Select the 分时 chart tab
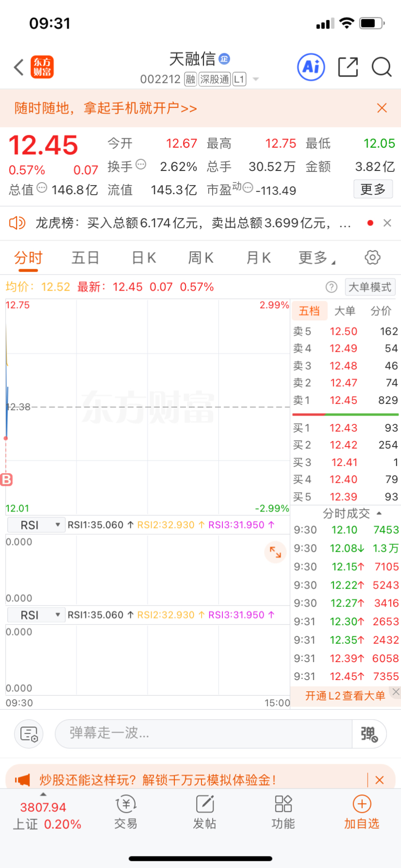The image size is (401, 868). (x=28, y=258)
